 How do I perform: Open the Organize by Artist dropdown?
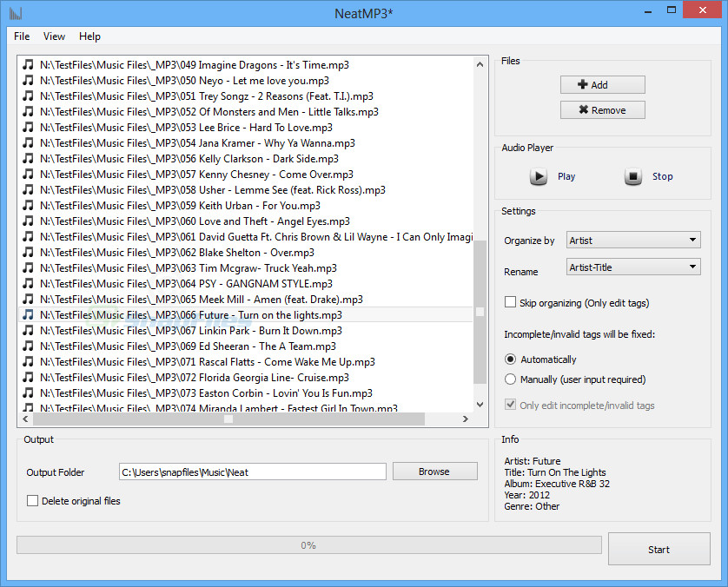pos(633,240)
